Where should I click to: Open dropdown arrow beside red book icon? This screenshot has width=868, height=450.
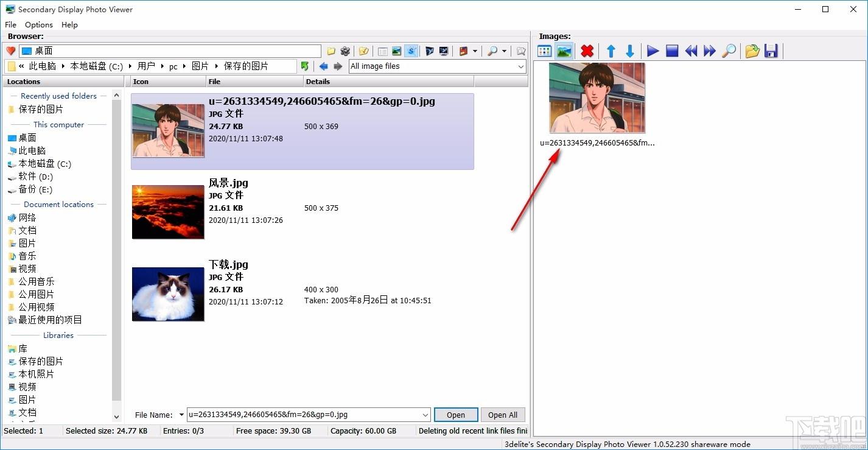475,51
